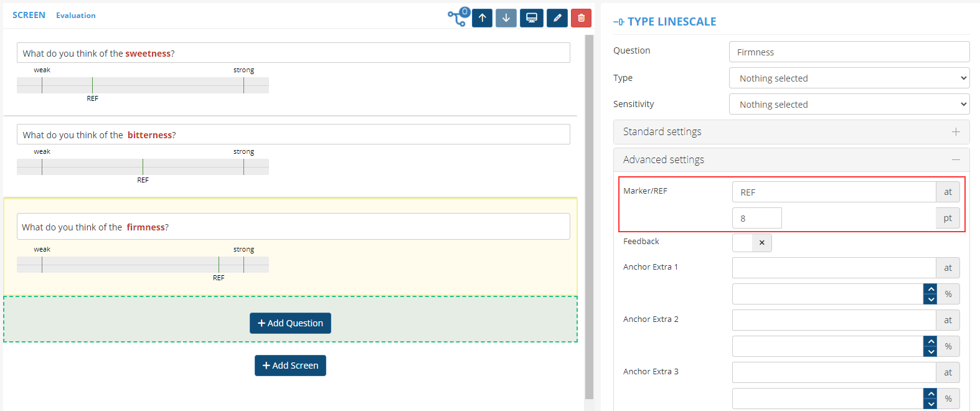Click the Add Screen button
Screen dimensions: 980x411
click(290, 366)
